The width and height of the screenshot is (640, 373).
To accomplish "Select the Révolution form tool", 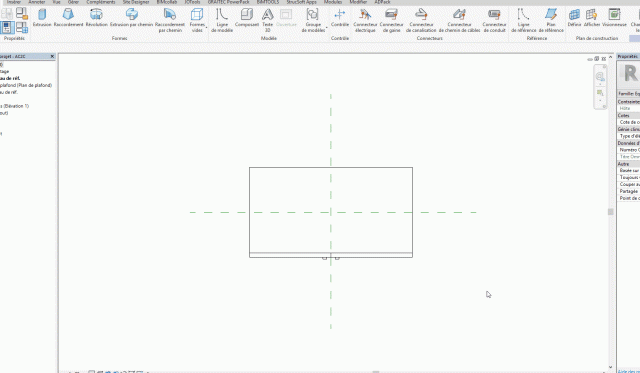I will [x=96, y=18].
